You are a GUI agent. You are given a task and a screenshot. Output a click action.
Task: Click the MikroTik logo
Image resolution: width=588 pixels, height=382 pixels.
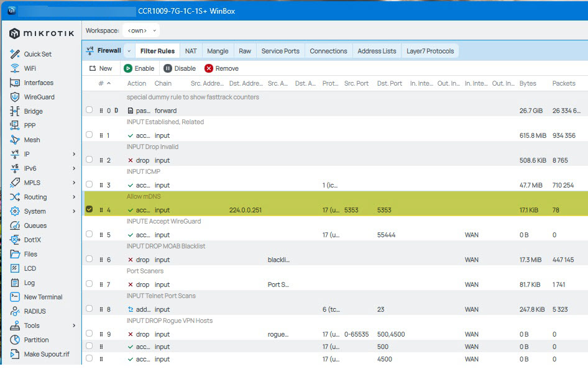[41, 34]
